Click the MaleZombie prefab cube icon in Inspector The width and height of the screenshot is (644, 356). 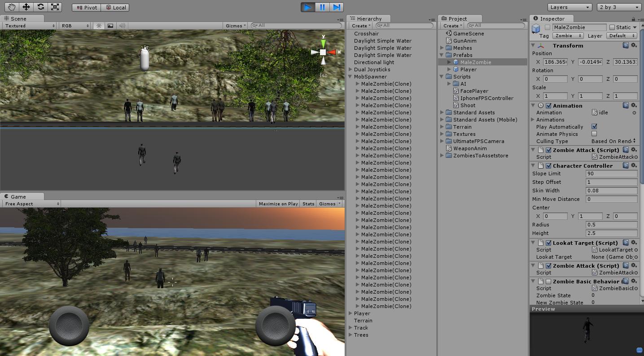(535, 29)
